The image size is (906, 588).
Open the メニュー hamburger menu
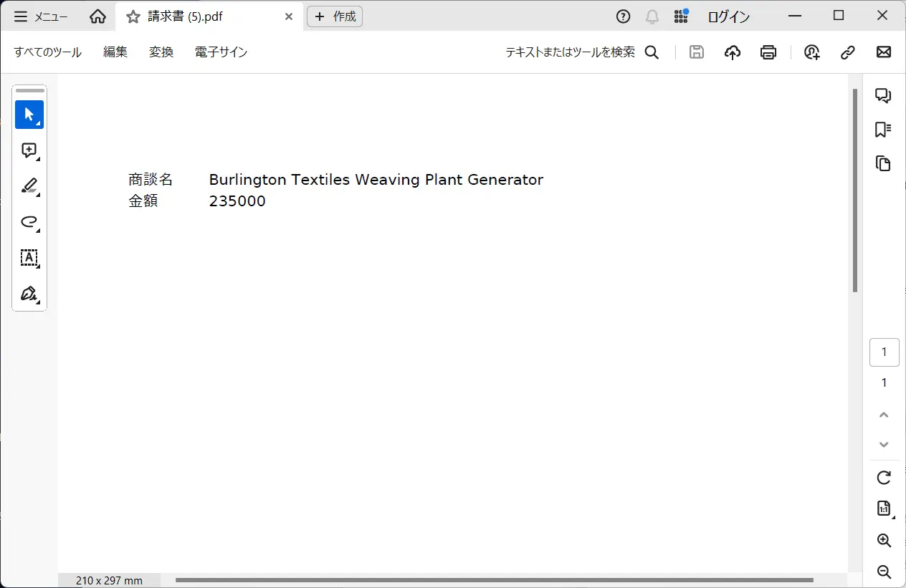41,16
